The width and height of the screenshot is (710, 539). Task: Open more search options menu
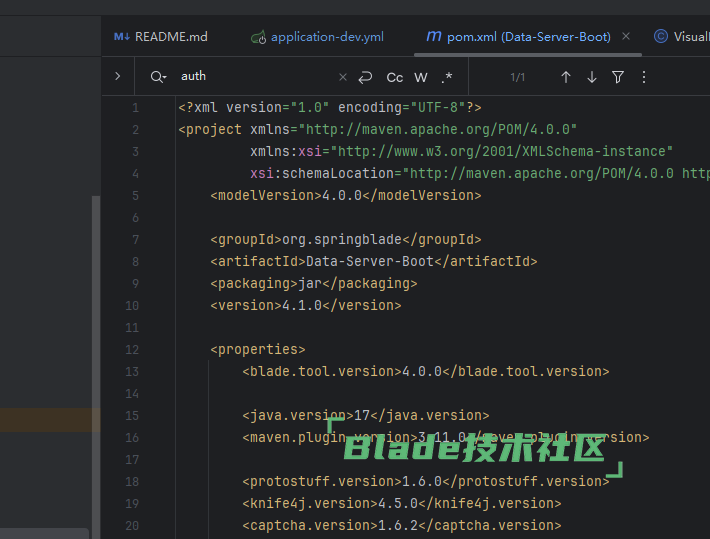click(644, 77)
